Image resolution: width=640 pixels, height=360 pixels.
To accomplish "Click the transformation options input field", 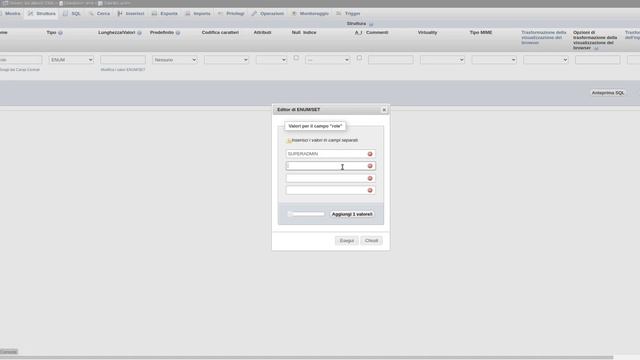I will click(598, 60).
